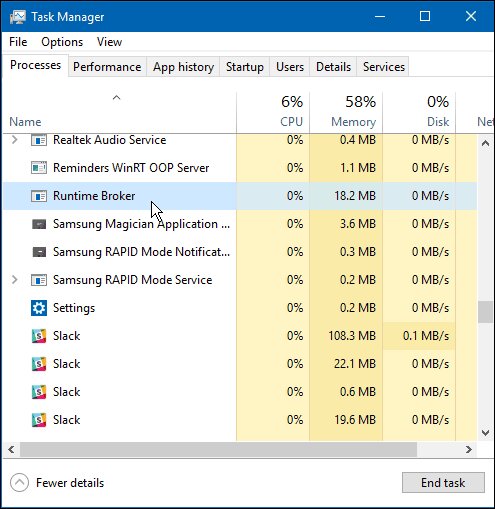The image size is (495, 509).
Task: Click the vertical scrollbar down arrow
Action: pyautogui.click(x=485, y=433)
